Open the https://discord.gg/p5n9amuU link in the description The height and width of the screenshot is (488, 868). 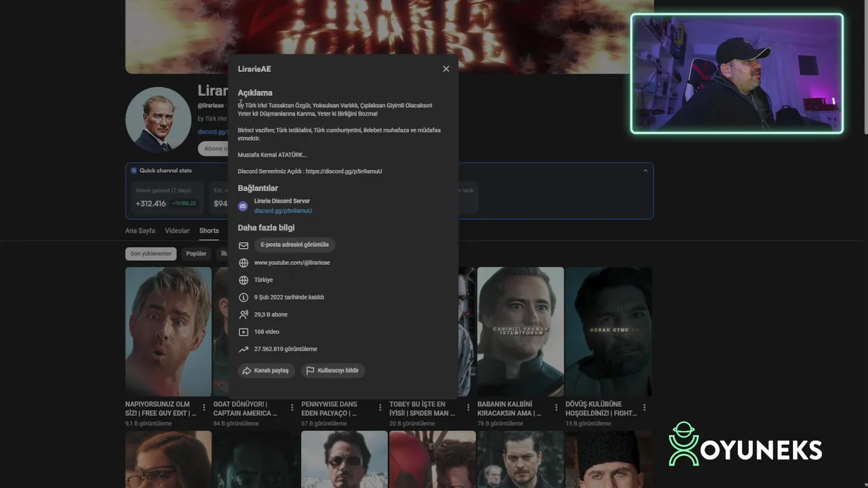344,171
